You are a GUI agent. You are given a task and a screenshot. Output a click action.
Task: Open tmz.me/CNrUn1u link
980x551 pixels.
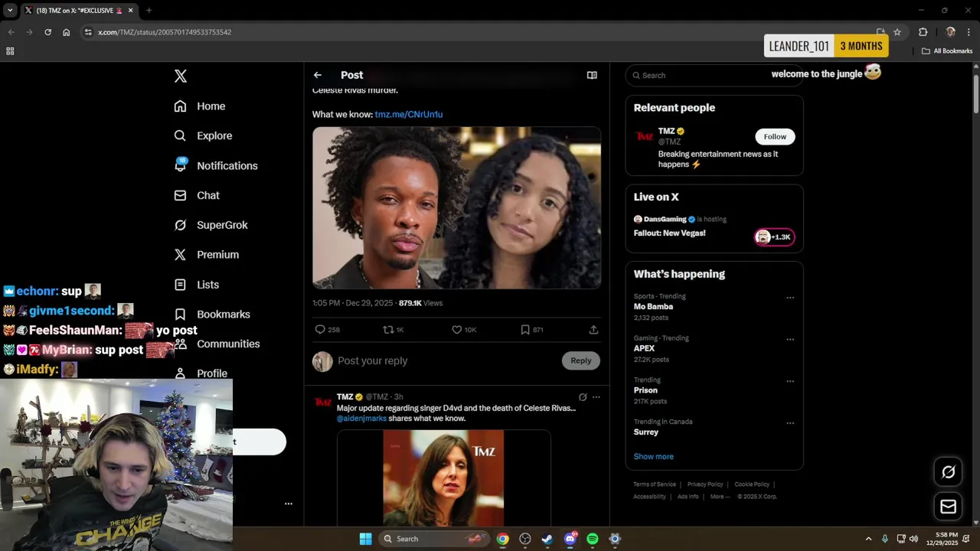[409, 114]
